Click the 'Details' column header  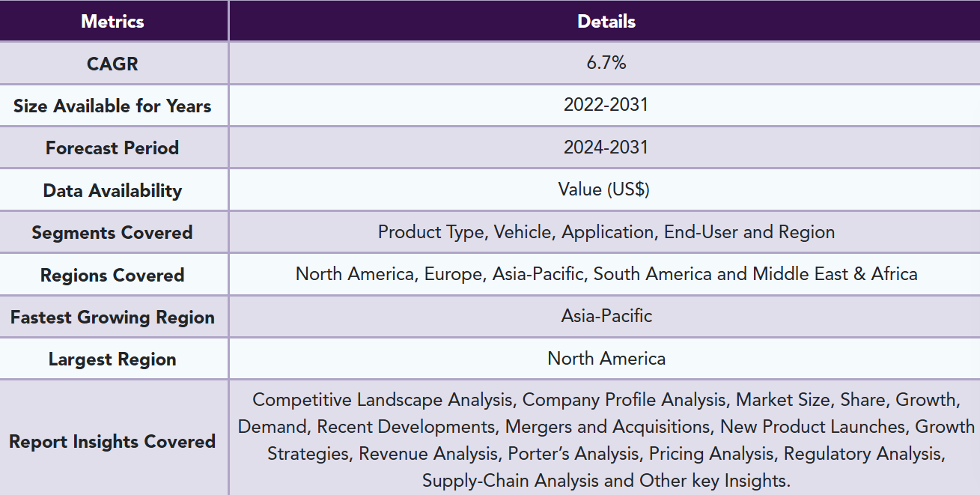[x=606, y=21]
